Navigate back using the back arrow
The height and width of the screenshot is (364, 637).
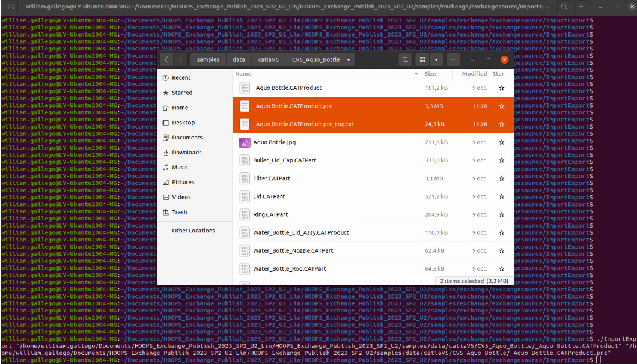click(166, 60)
